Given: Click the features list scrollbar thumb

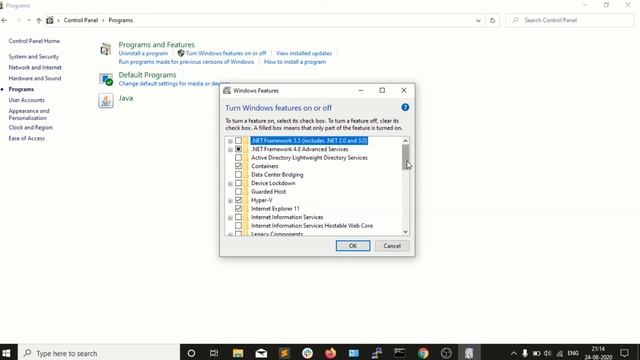Looking at the screenshot, I should [405, 158].
